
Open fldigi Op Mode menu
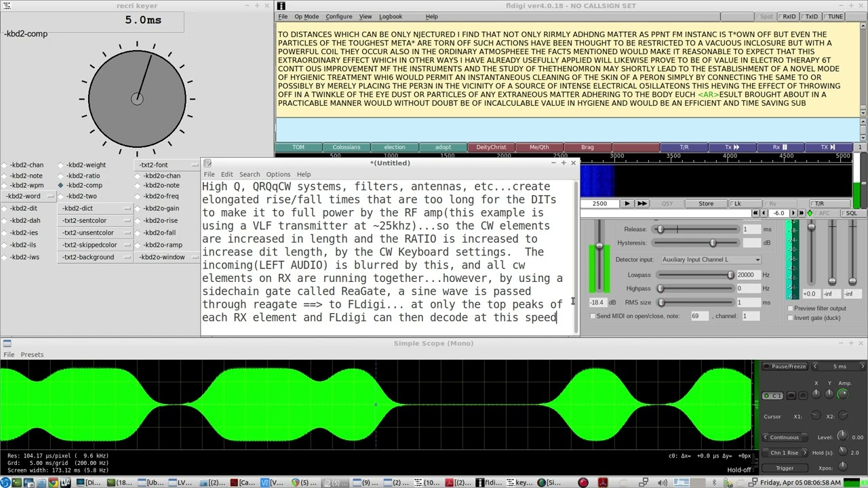(307, 16)
